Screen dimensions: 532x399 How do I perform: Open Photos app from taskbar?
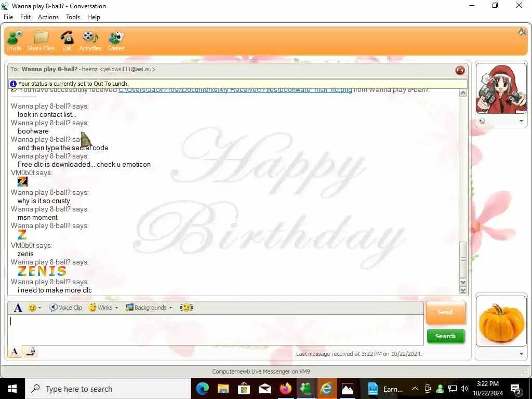click(x=348, y=389)
